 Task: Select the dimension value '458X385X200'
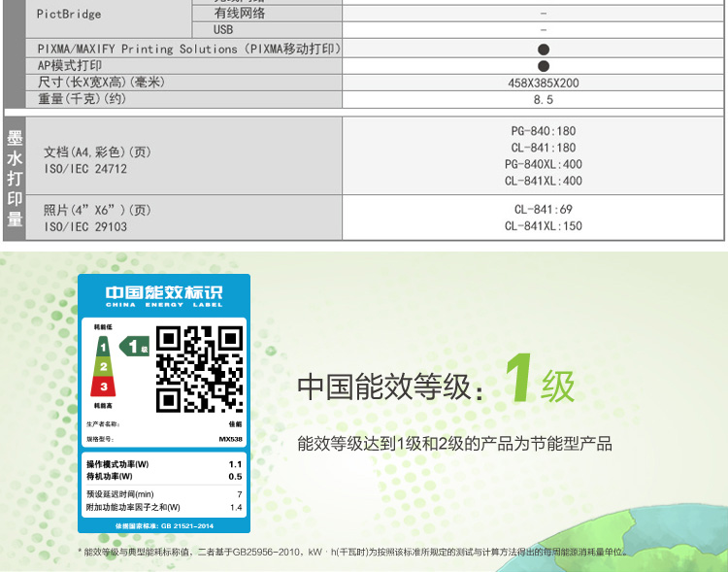pyautogui.click(x=544, y=84)
